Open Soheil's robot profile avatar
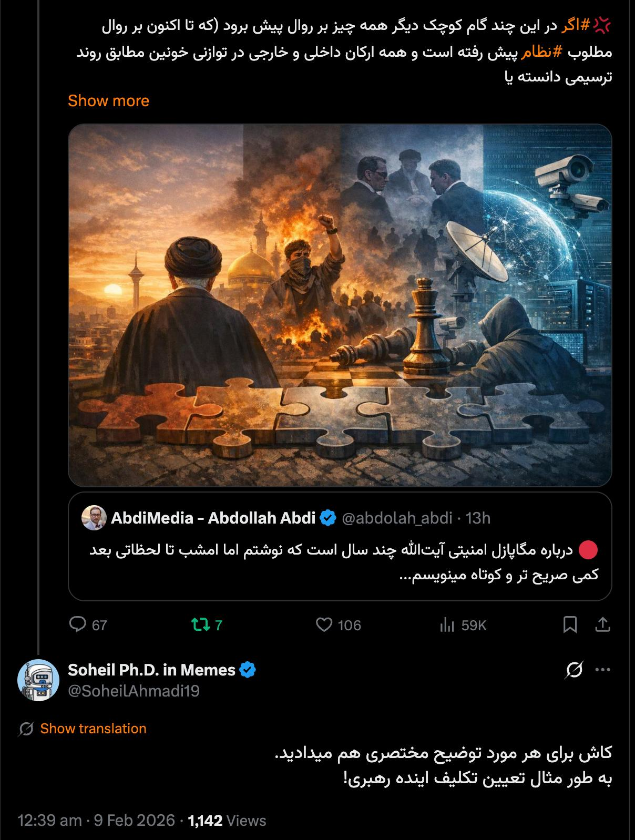 (x=38, y=680)
